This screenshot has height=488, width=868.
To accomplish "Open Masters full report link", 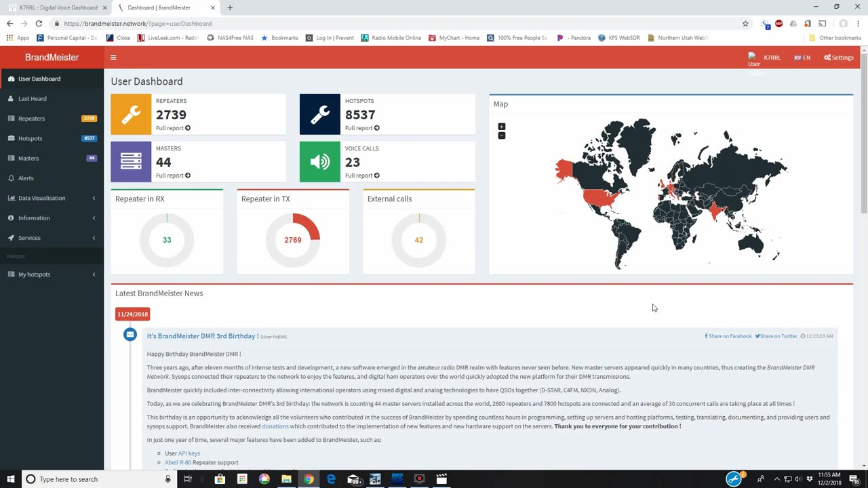I will [173, 176].
